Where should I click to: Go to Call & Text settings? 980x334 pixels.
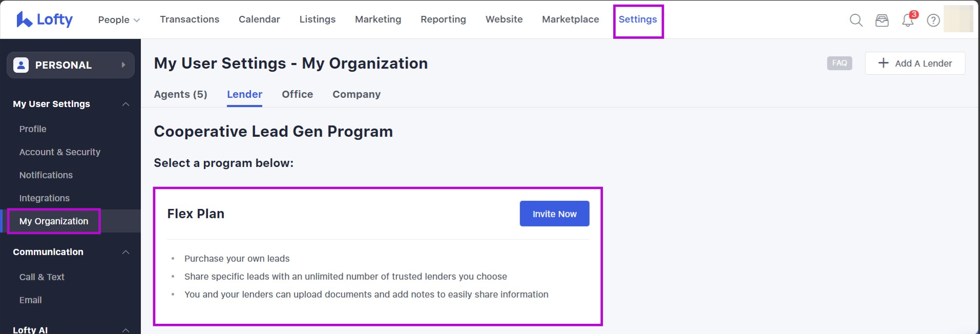[42, 277]
